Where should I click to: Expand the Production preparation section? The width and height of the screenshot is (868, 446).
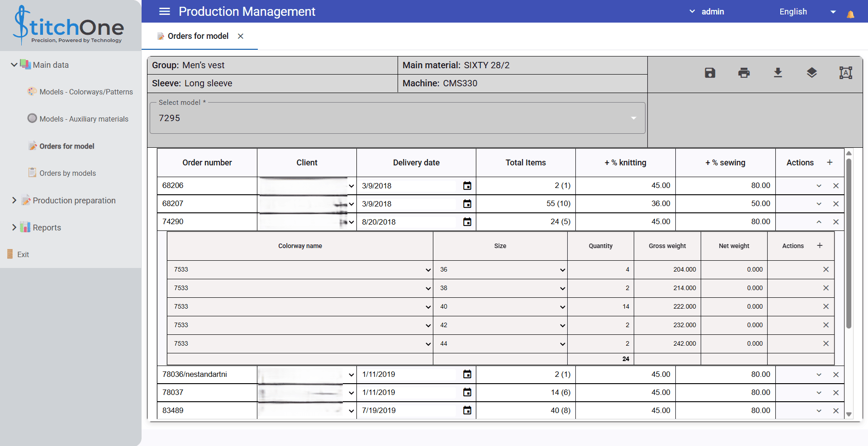pos(14,200)
